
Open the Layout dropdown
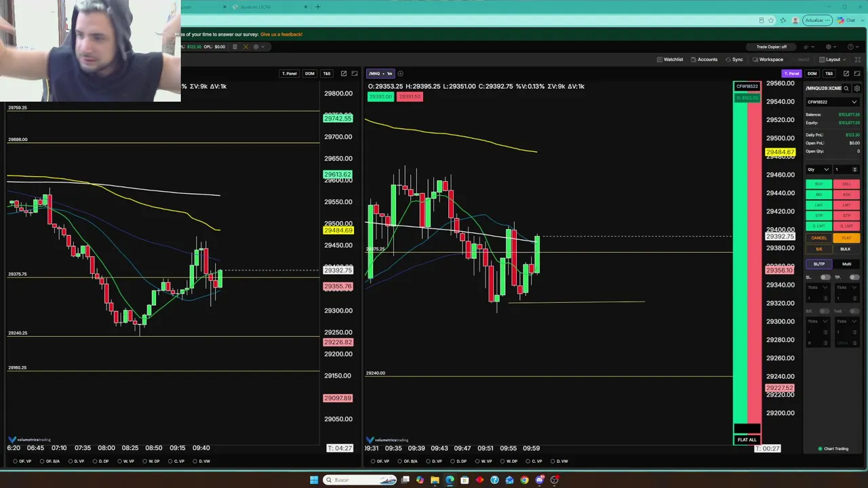pyautogui.click(x=832, y=60)
